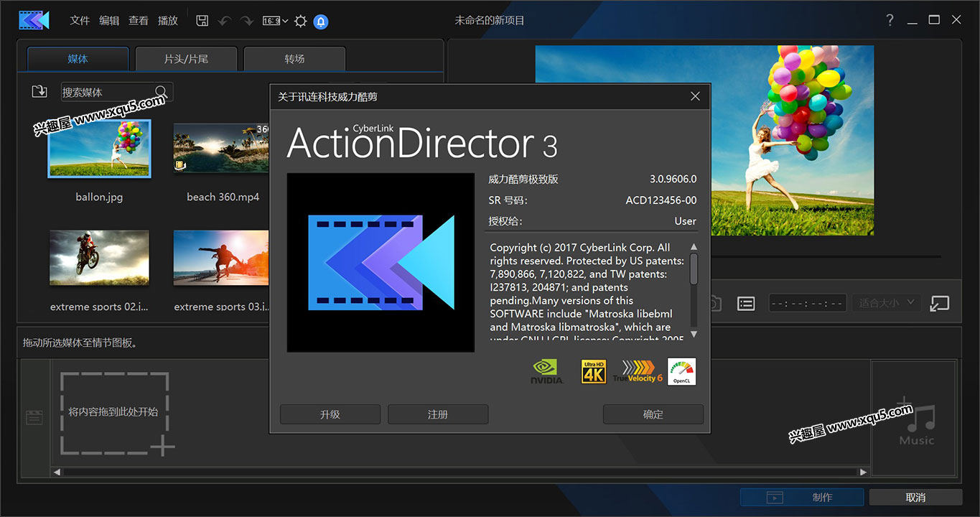The width and height of the screenshot is (980, 517).
Task: Click the OpenCL badge
Action: [681, 372]
